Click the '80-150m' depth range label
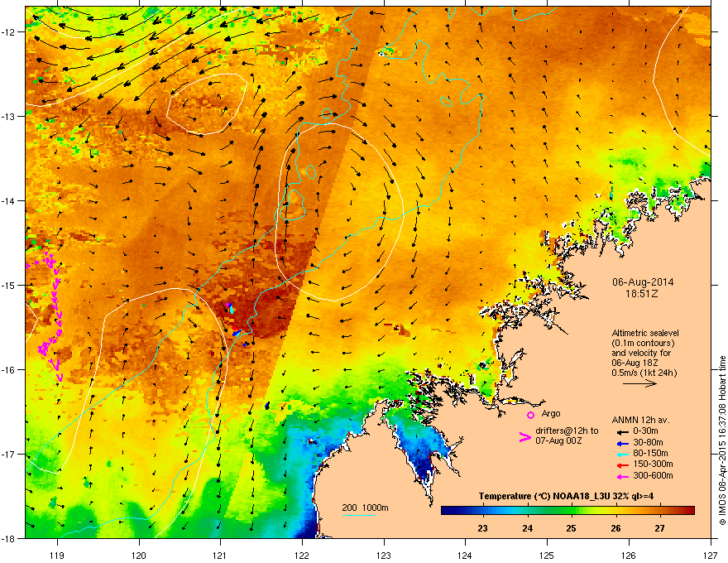The image size is (728, 563). [650, 454]
